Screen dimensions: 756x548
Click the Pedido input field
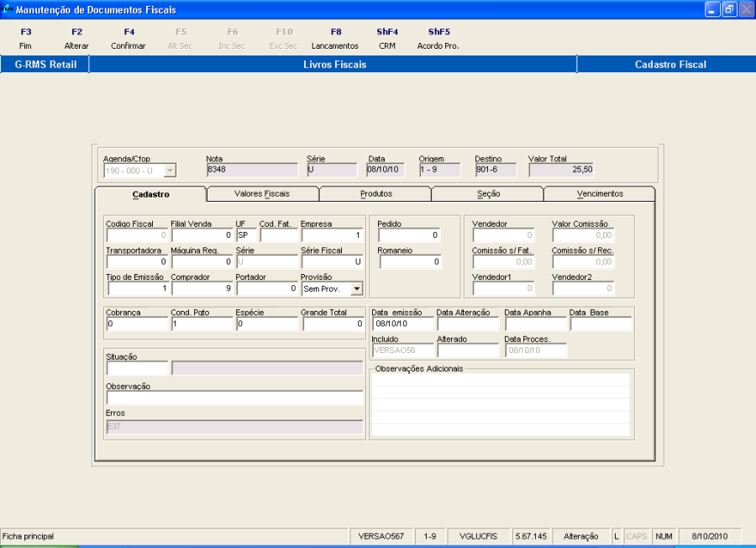(x=408, y=236)
